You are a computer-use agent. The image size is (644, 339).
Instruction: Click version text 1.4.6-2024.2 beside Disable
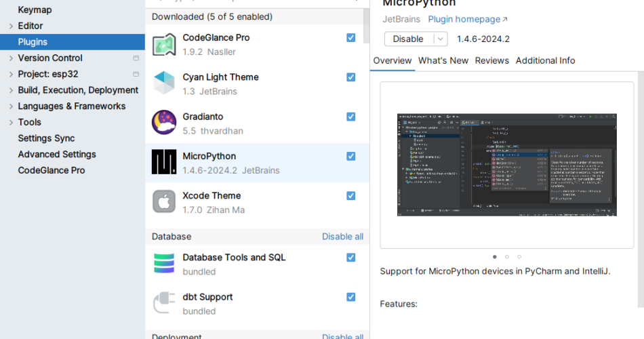483,39
